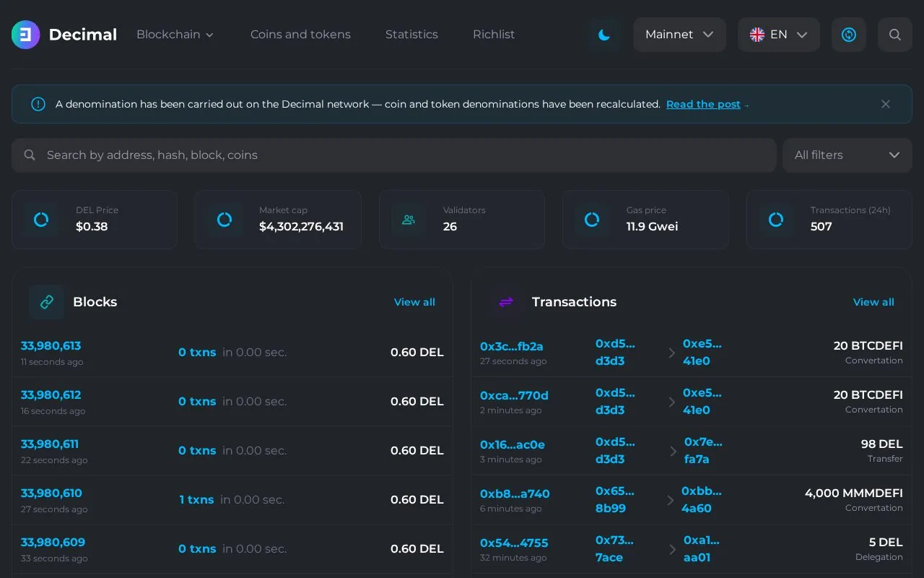
Task: Toggle dark mode moon icon
Action: pos(604,35)
